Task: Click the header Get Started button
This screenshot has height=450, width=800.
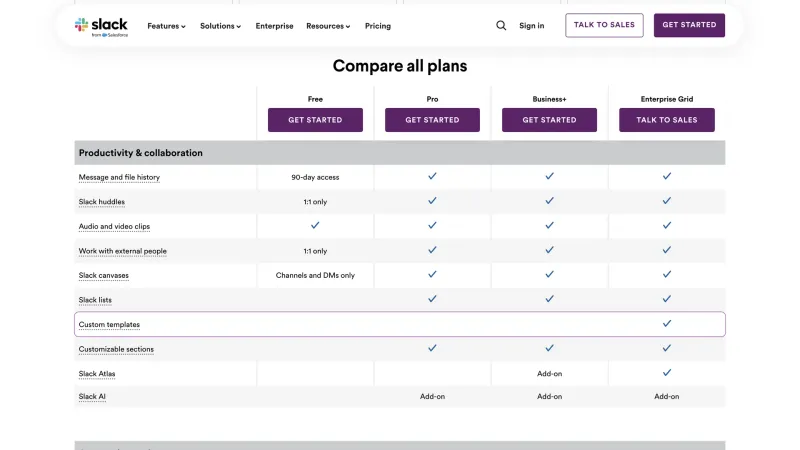Action: [x=689, y=25]
